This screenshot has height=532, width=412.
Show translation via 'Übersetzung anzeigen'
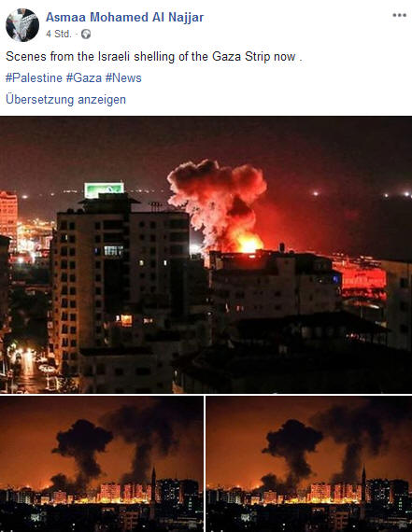click(66, 100)
